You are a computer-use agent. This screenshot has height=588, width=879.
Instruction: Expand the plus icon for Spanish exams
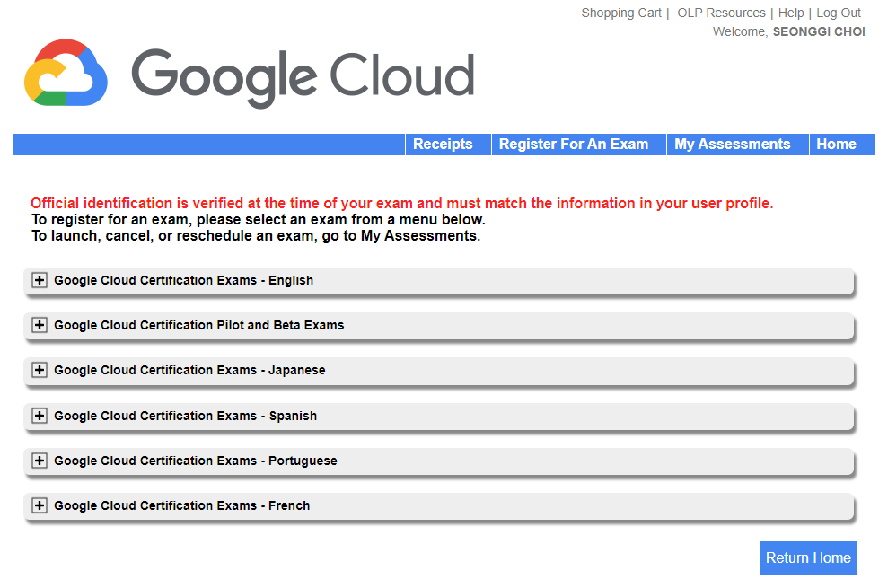(40, 416)
